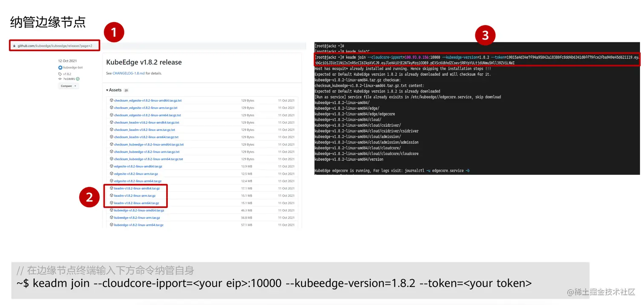The height and width of the screenshot is (305, 644).
Task: Click the Assets count badge '20'
Action: [x=126, y=91]
